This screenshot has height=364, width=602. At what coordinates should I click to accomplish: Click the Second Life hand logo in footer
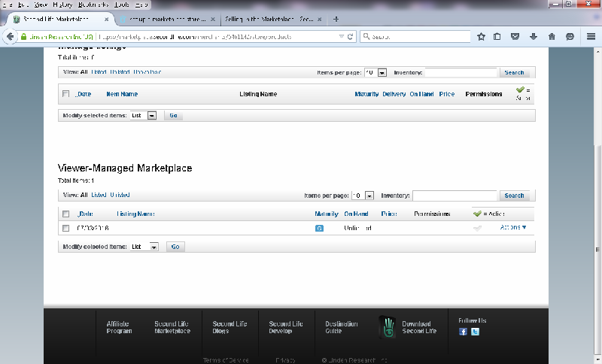tap(388, 327)
